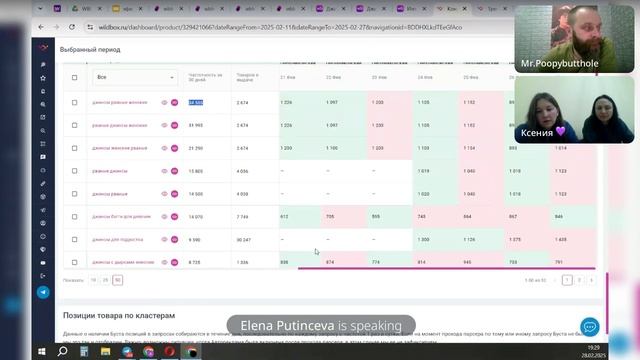Open the "джинсы с дырками женские" query link
This screenshot has height=360, width=640.
point(123,262)
